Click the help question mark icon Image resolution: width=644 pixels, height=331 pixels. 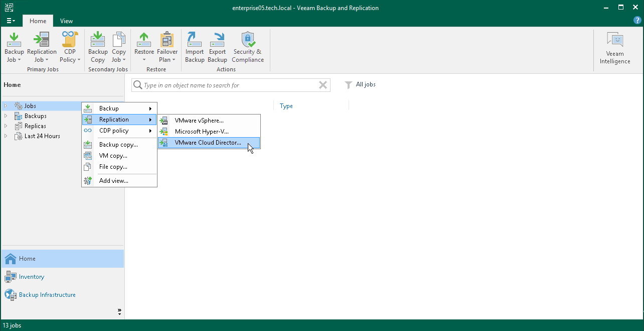tap(637, 20)
